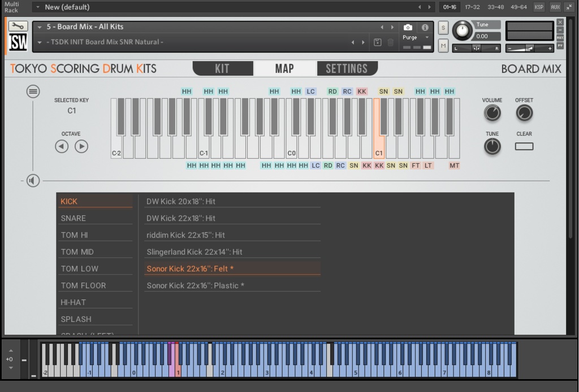This screenshot has width=579, height=392.
Task: Click the PV button on instrument header
Action: pos(560,46)
